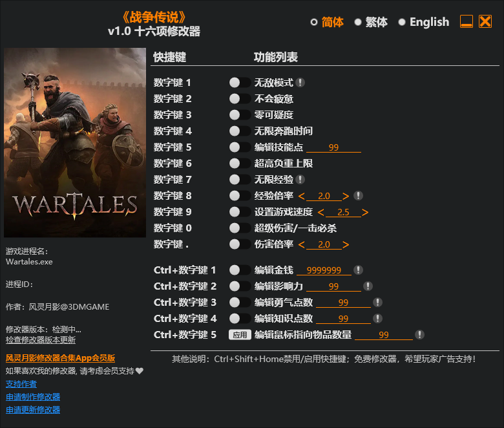Decrease 伤害倍率 with left arrow
Image resolution: width=504 pixels, height=428 pixels.
click(301, 244)
